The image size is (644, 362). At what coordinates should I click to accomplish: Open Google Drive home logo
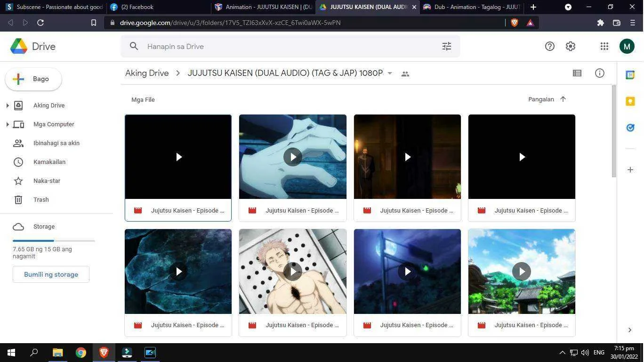click(x=33, y=46)
